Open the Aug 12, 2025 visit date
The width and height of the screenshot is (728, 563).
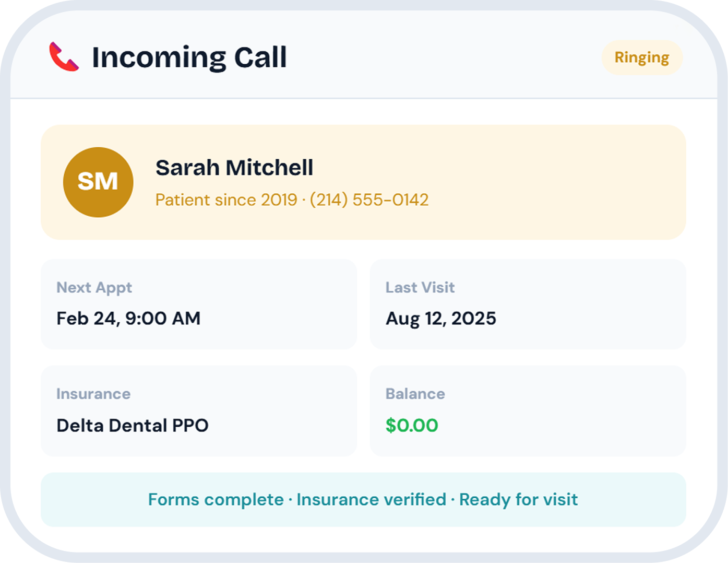click(440, 318)
